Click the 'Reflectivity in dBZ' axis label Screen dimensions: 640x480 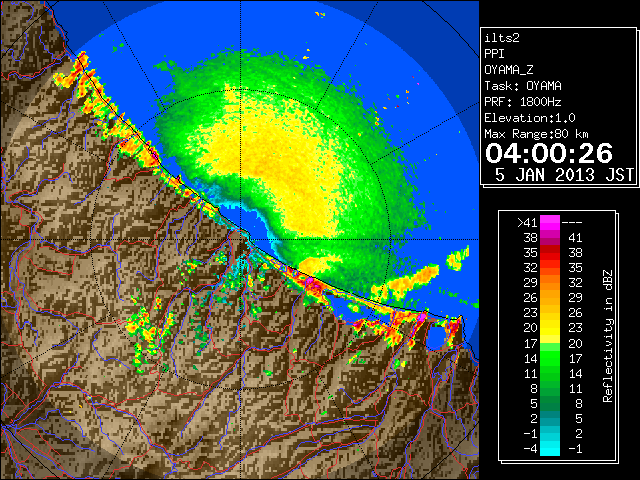point(608,336)
